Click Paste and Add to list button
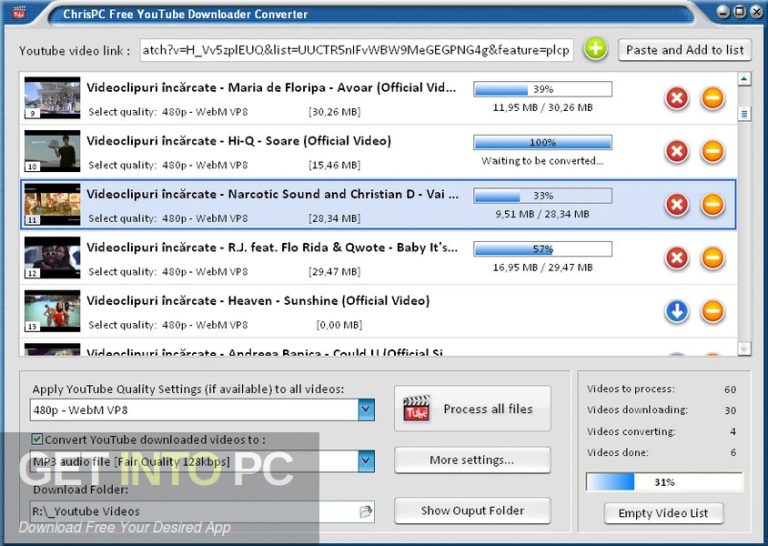 [x=685, y=50]
